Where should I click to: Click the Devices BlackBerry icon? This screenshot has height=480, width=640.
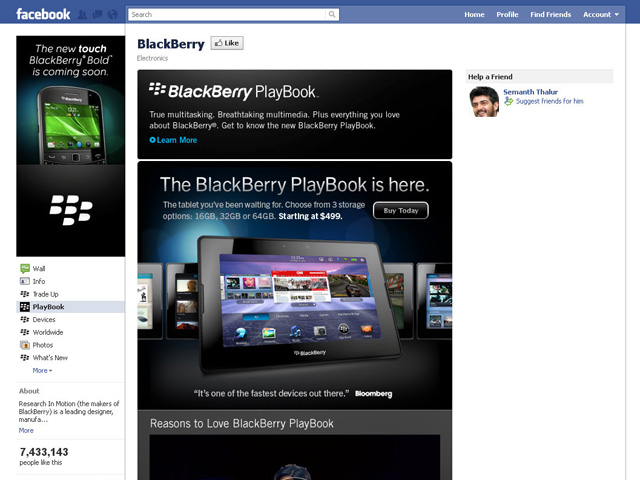[25, 319]
